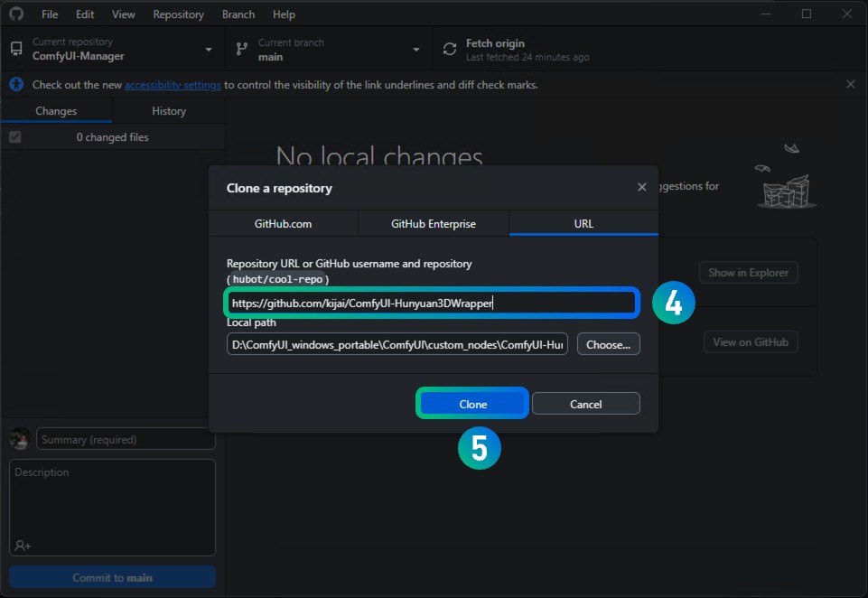Click the Fetch origin sync icon

[450, 50]
